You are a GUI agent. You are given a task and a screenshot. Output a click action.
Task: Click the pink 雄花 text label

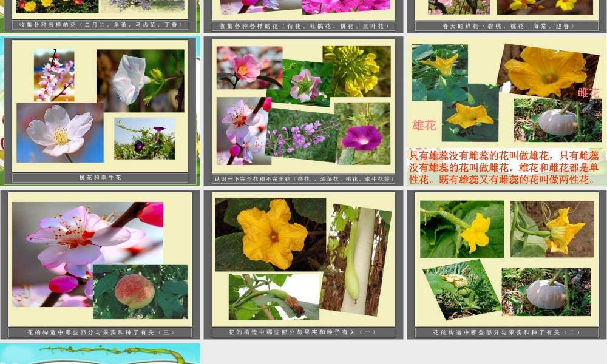pyautogui.click(x=426, y=123)
